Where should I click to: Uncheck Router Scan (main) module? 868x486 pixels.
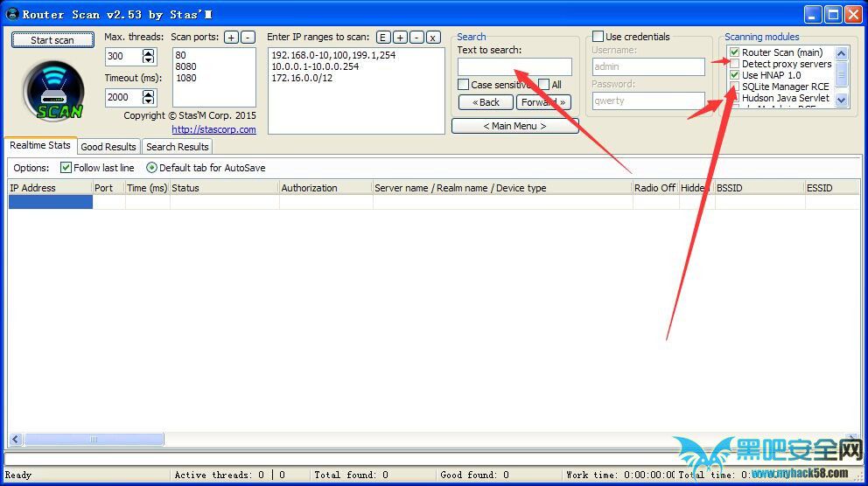[x=735, y=52]
